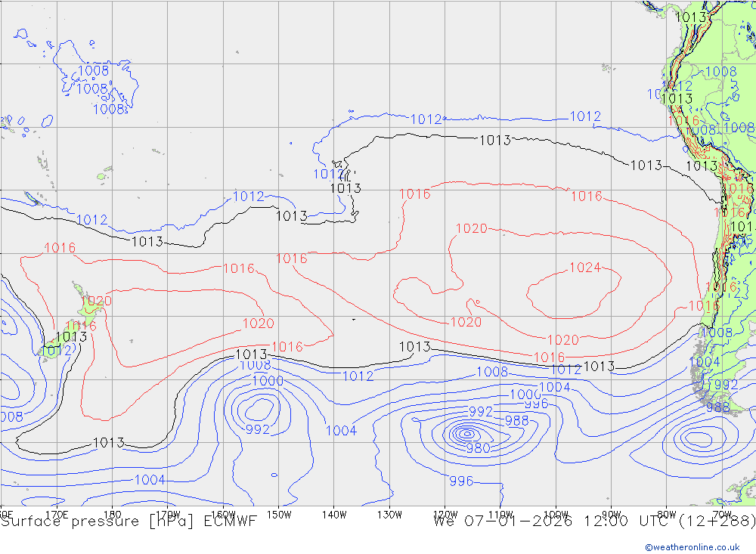The height and width of the screenshot is (554, 756).
Task: Click the We 07-01-2026 12:00 UTC forecast timestamp
Action: pyautogui.click(x=594, y=522)
